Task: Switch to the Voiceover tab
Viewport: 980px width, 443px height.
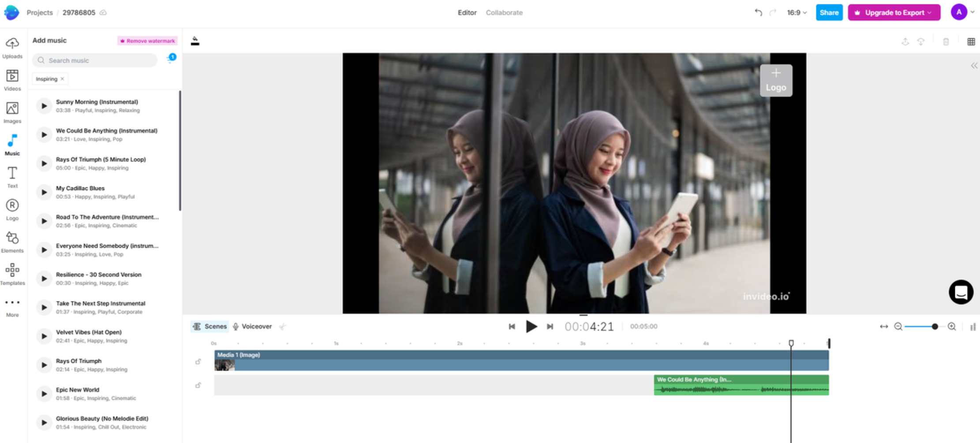Action: (x=257, y=326)
